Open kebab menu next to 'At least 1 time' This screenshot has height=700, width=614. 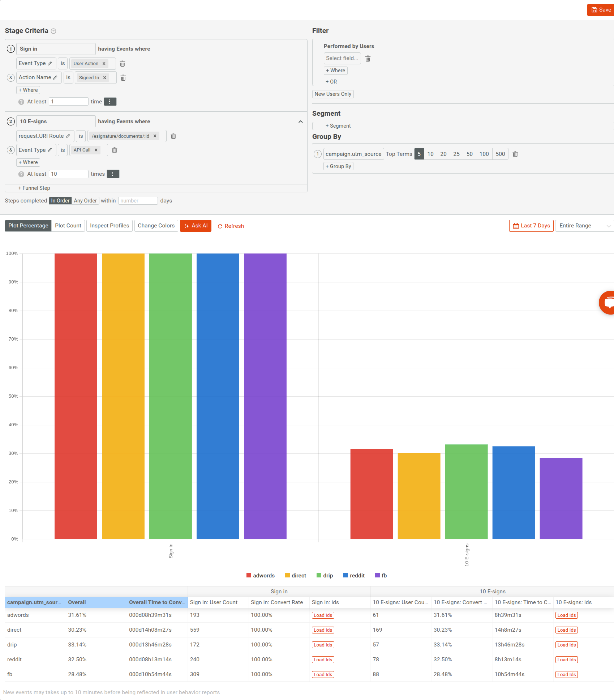click(110, 102)
